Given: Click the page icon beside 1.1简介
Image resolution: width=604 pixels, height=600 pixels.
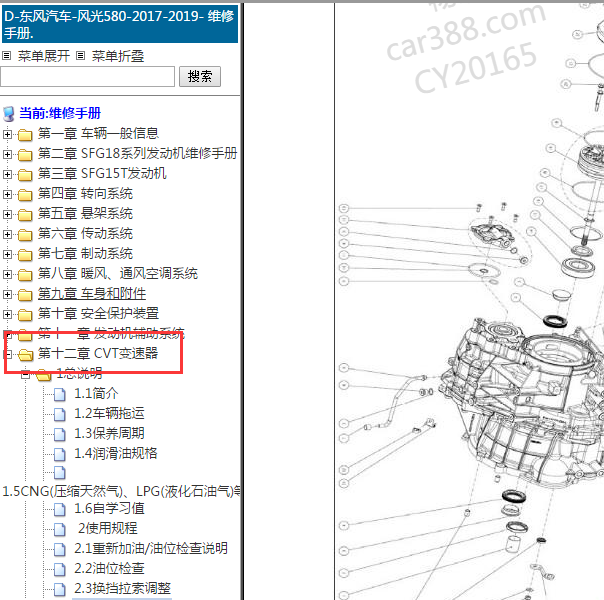Looking at the screenshot, I should point(59,394).
